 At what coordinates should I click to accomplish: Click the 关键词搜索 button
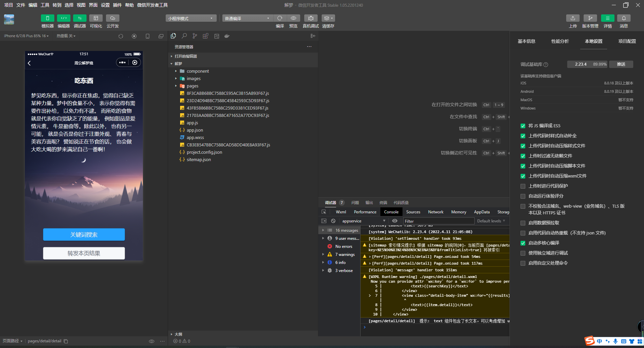(x=84, y=235)
